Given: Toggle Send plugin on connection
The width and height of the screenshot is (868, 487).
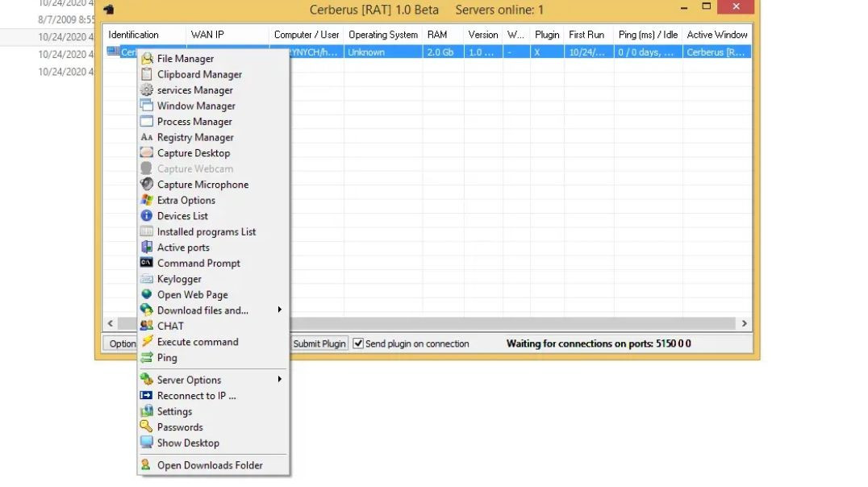Looking at the screenshot, I should (x=357, y=343).
